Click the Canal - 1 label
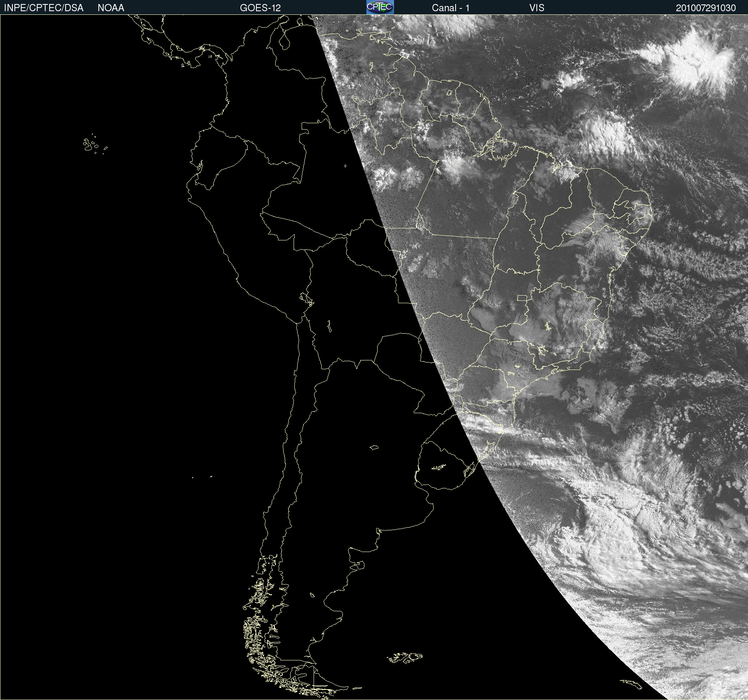The image size is (748, 700). point(451,8)
